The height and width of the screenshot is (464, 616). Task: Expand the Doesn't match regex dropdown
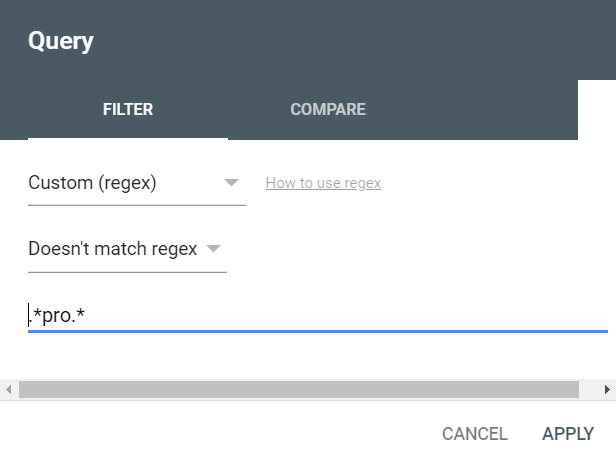click(x=126, y=249)
